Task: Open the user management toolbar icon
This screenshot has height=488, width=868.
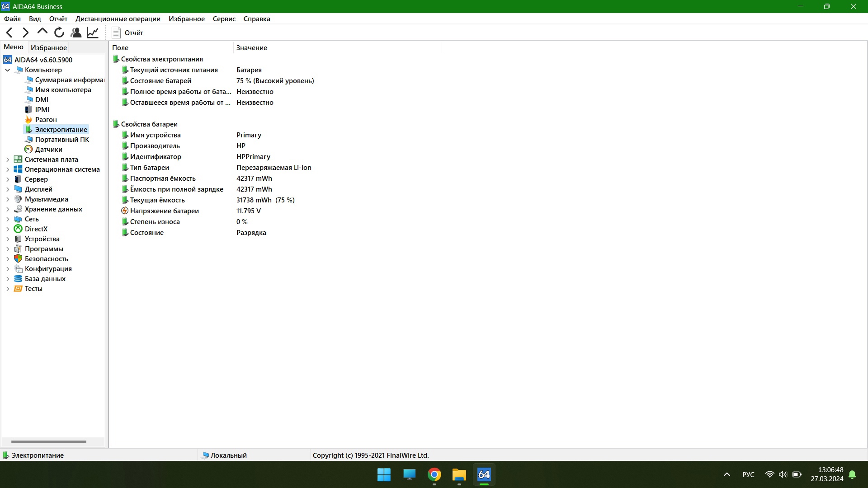Action: click(76, 33)
